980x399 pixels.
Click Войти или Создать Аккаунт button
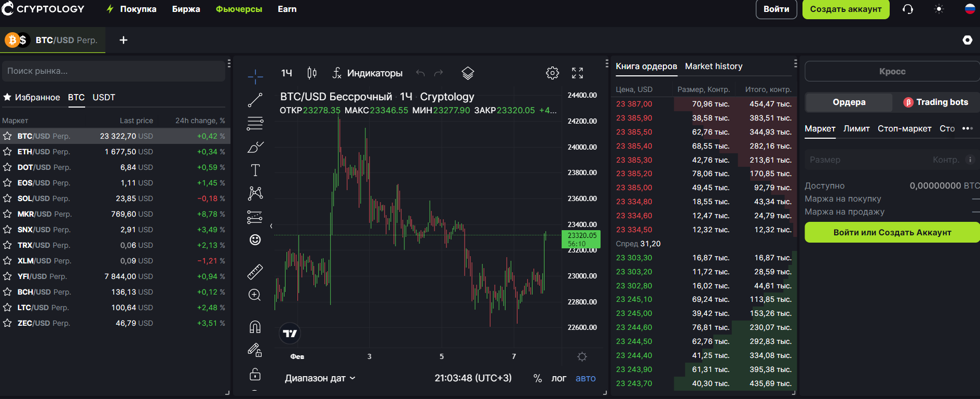coord(892,232)
